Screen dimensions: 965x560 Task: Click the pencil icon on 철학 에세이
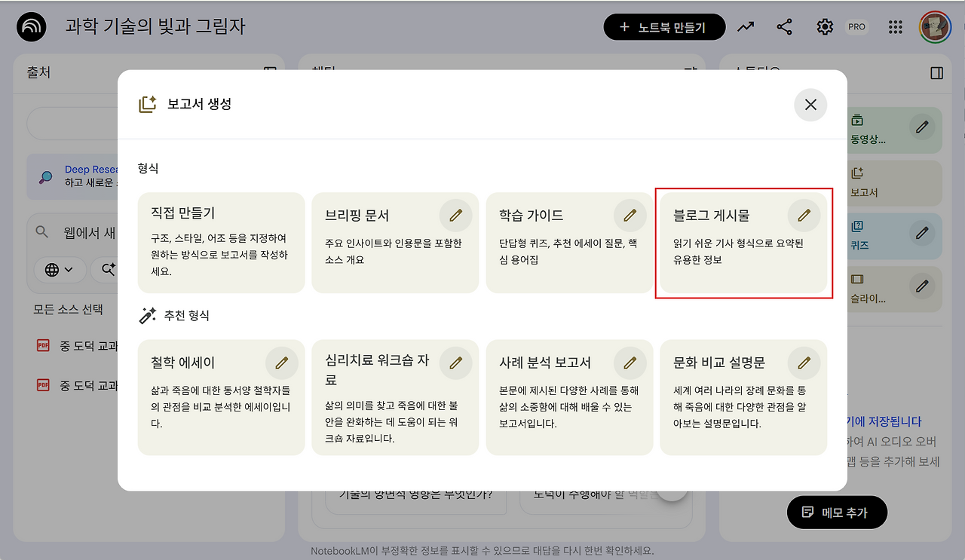pos(282,363)
